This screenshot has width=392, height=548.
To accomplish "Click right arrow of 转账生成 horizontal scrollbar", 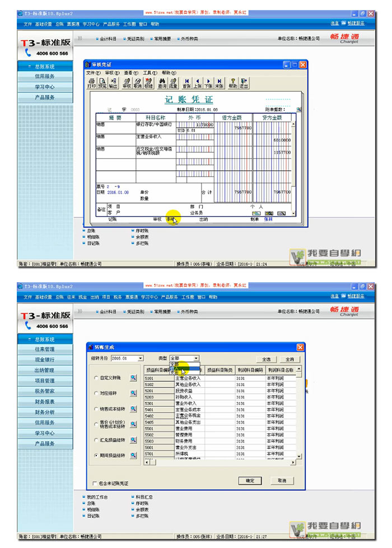I will tap(293, 462).
